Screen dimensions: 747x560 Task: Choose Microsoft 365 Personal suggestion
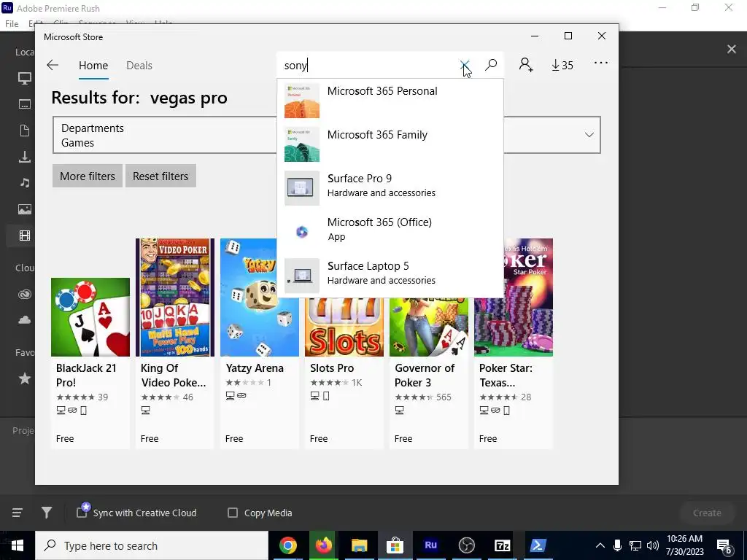click(390, 101)
